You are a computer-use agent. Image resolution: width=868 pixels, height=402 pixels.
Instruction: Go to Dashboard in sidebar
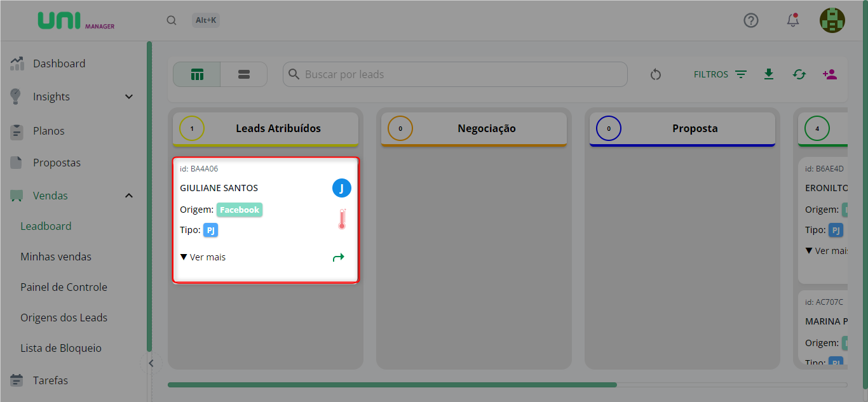tap(59, 64)
